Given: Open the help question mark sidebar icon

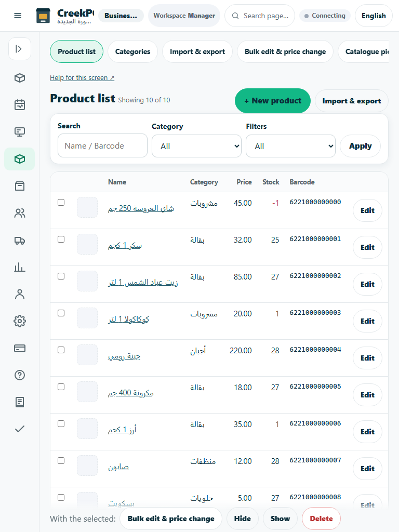Looking at the screenshot, I should click(x=20, y=375).
